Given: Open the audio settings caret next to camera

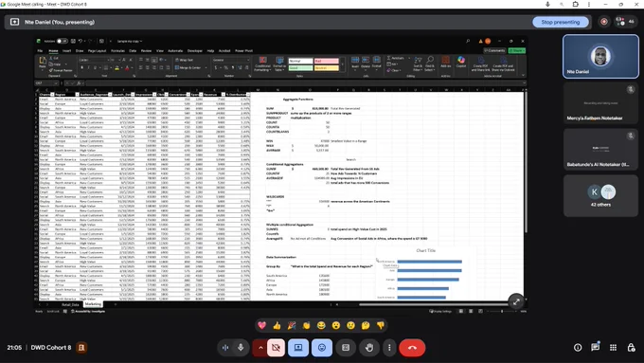Looking at the screenshot, I should click(x=260, y=348).
